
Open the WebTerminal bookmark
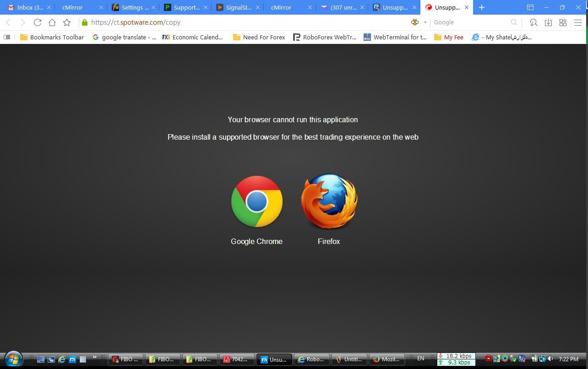tap(395, 37)
